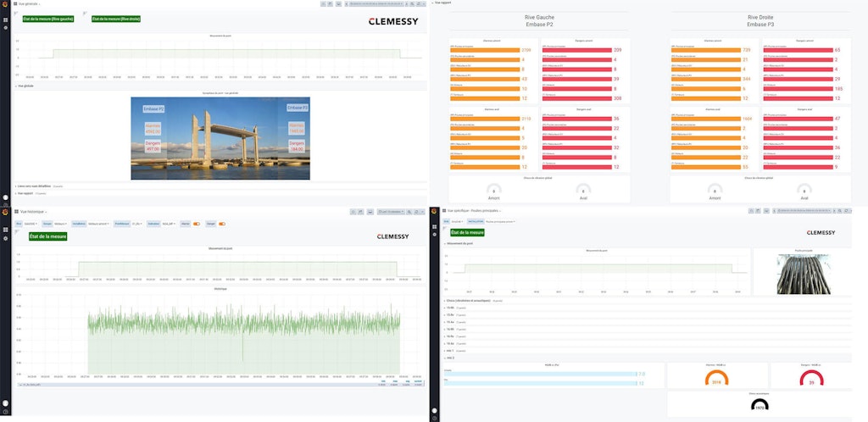This screenshot has height=422, width=868.
Task: Click État de la mesure in Vue spécifique
Action: (x=468, y=233)
